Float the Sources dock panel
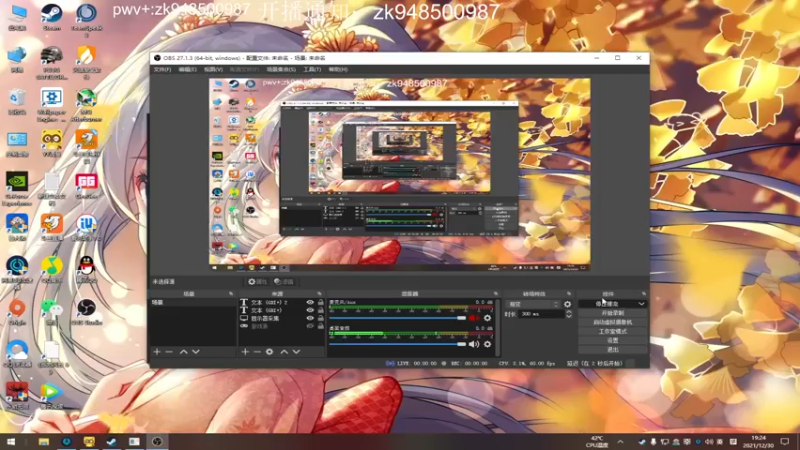The height and width of the screenshot is (450, 800). (x=319, y=294)
